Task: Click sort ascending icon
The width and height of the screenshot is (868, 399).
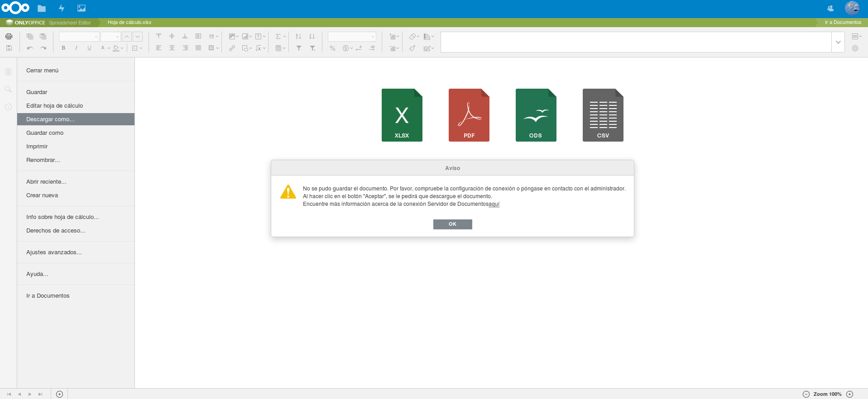Action: 298,36
